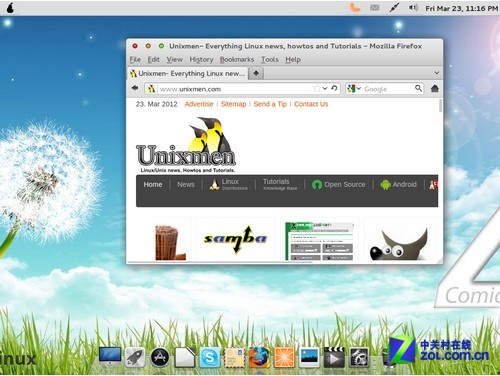Go back with the back arrow
This screenshot has width=500, height=376.
coord(135,88)
